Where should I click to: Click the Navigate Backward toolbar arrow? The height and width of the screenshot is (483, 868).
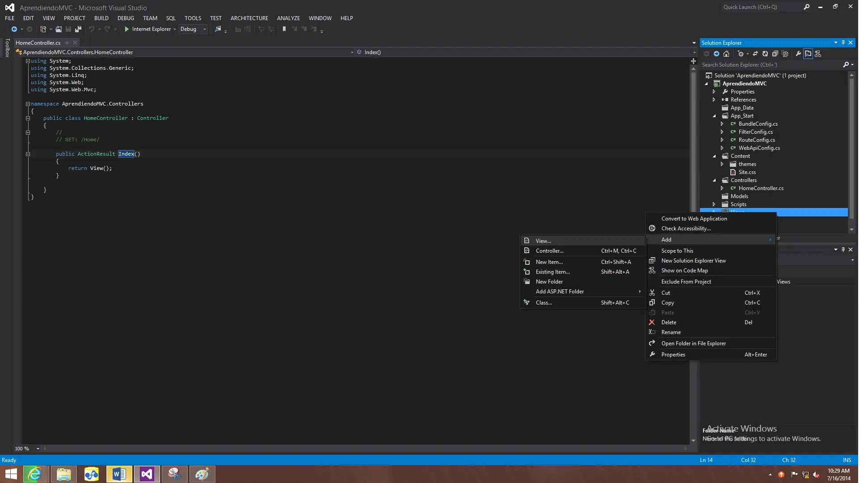(14, 29)
